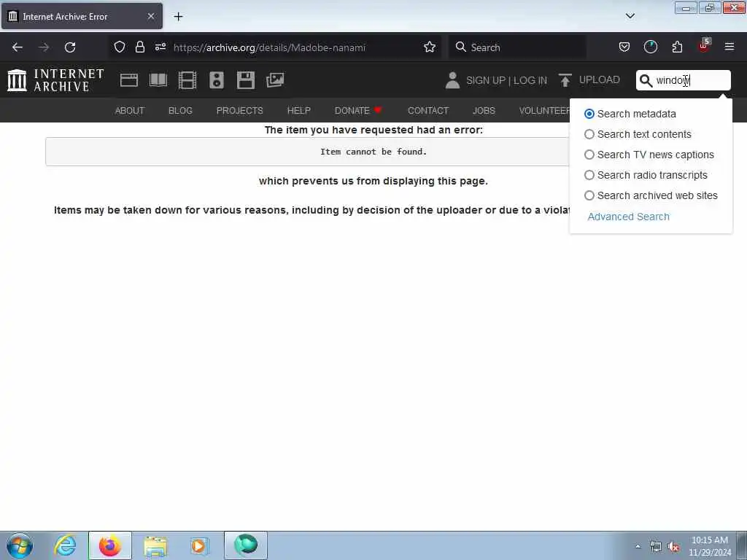This screenshot has height=560, width=747.
Task: Click the site security padlock icon
Action: point(139,47)
